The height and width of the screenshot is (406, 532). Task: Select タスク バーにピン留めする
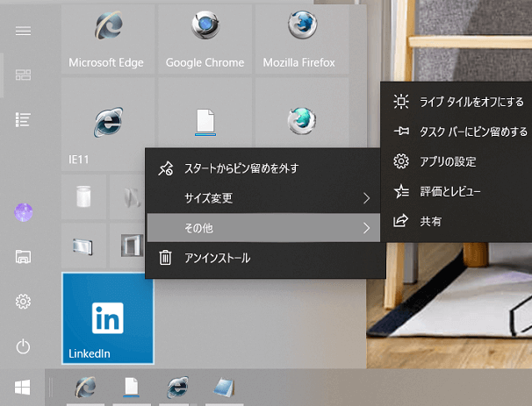pyautogui.click(x=457, y=132)
